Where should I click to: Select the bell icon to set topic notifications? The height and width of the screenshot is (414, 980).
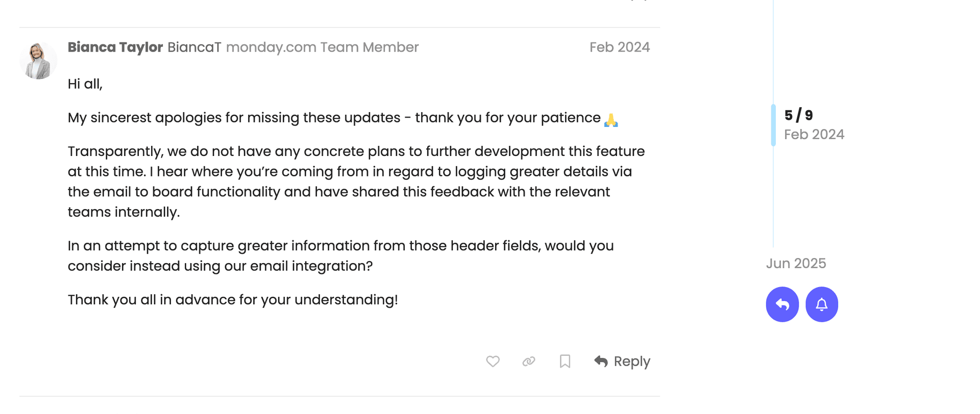[x=821, y=304]
